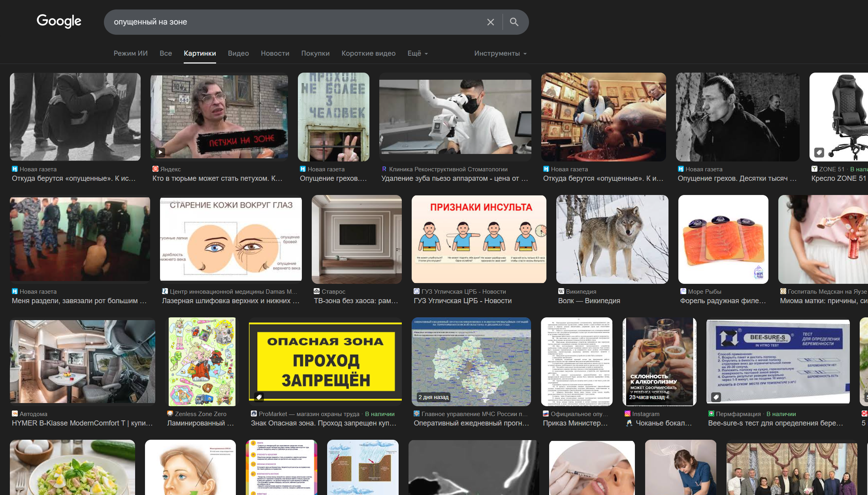Open the Режим ИИ tab
Screen dimensions: 868x495
click(130, 53)
